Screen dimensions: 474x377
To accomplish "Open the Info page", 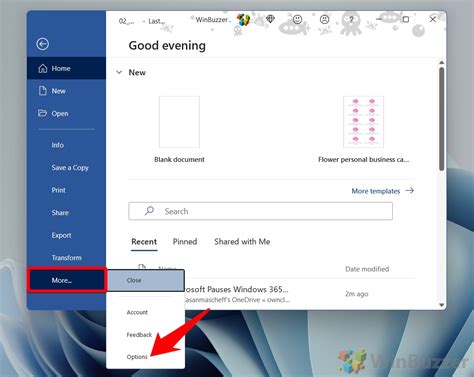I will tap(66, 145).
